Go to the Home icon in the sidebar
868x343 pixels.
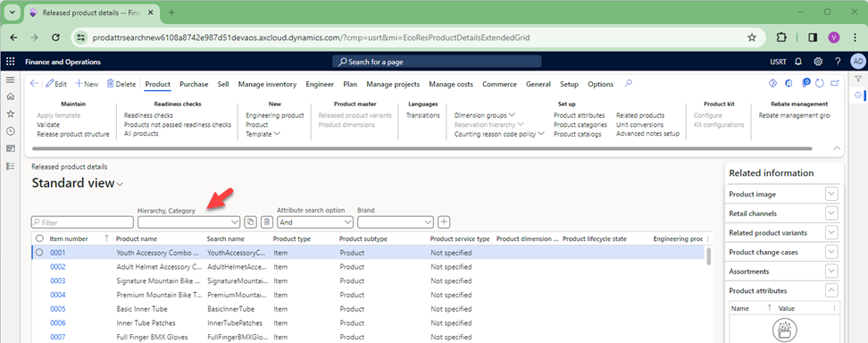click(10, 96)
